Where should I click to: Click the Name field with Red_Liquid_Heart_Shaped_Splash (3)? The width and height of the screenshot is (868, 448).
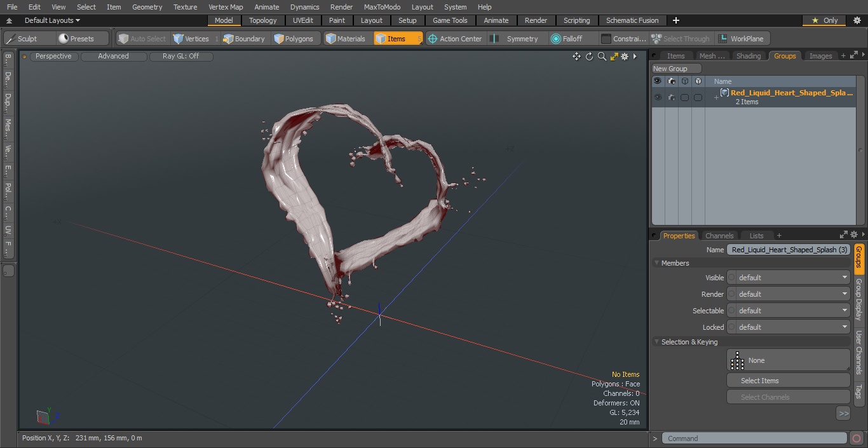click(789, 250)
